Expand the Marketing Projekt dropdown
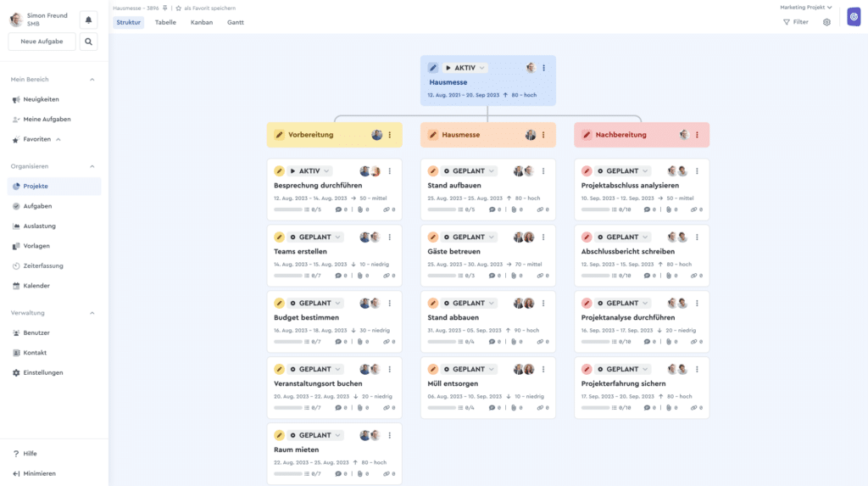 pyautogui.click(x=805, y=7)
